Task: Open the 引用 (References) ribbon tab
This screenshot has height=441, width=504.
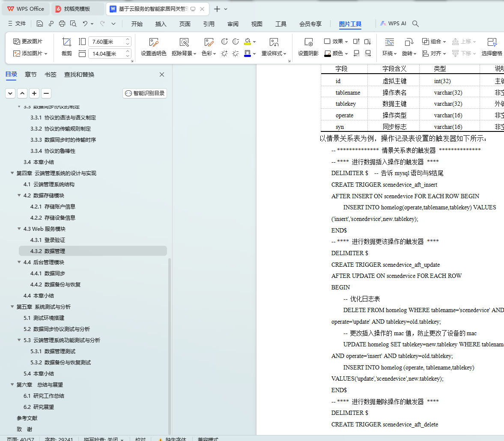Action: click(x=209, y=24)
